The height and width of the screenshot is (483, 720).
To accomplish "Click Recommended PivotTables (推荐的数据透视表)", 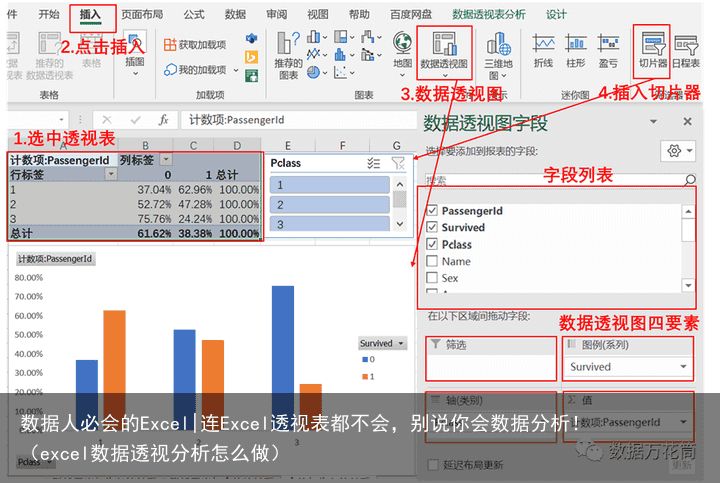I will 49,55.
